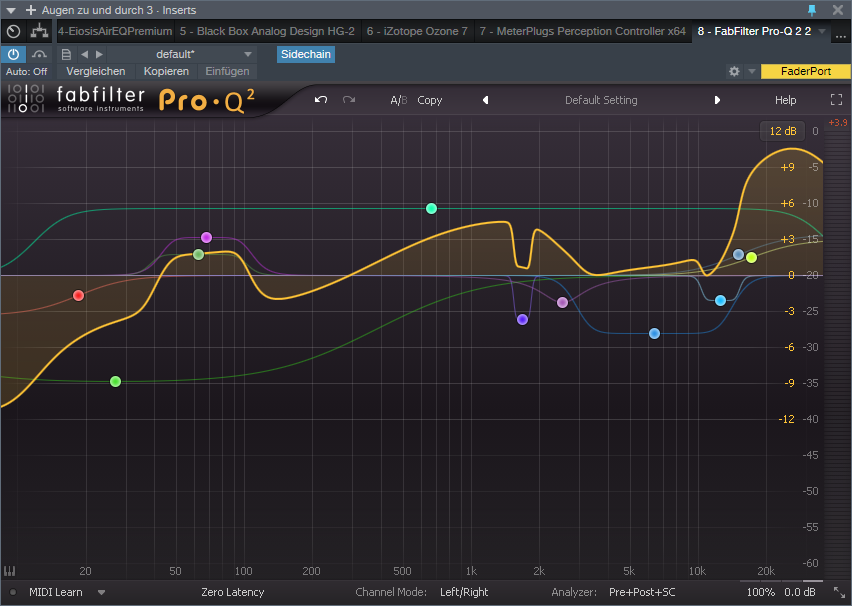This screenshot has height=606, width=852.
Task: Select the red low band node
Action: point(78,296)
